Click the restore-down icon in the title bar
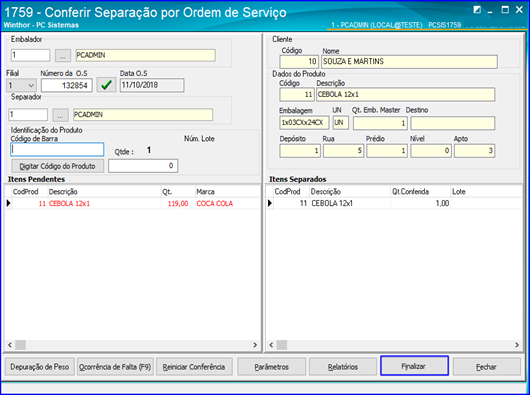The height and width of the screenshot is (395, 530). click(x=477, y=10)
